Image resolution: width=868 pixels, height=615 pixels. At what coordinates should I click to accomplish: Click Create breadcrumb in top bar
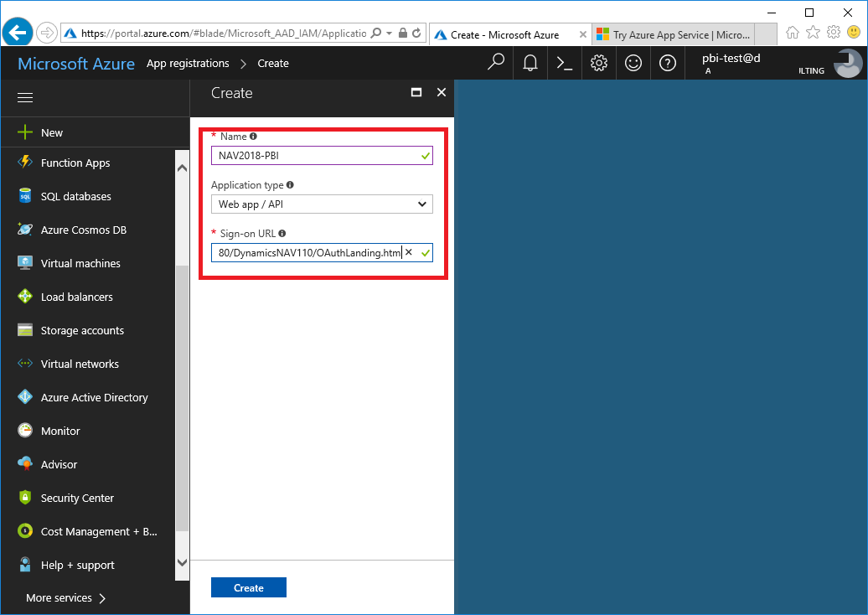[273, 63]
